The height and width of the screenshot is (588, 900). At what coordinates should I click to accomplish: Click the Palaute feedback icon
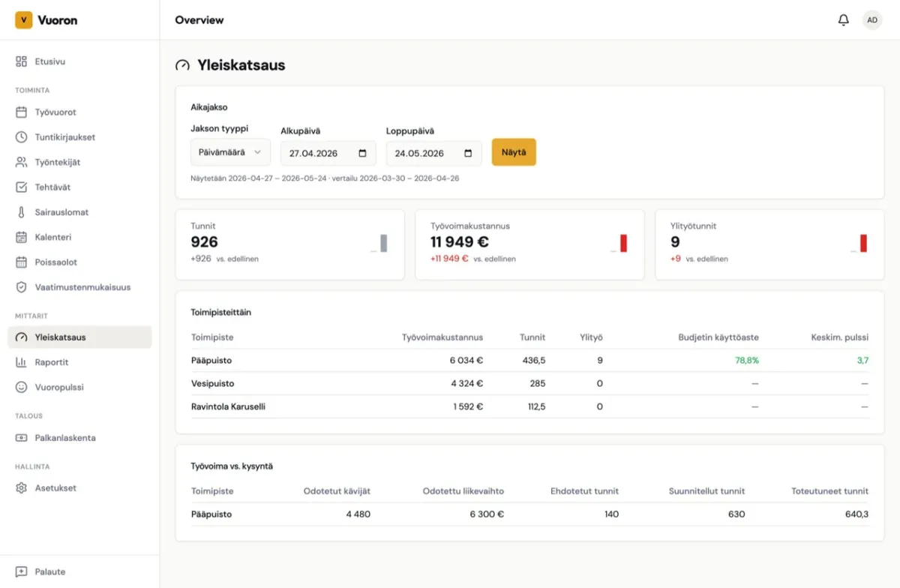[21, 571]
